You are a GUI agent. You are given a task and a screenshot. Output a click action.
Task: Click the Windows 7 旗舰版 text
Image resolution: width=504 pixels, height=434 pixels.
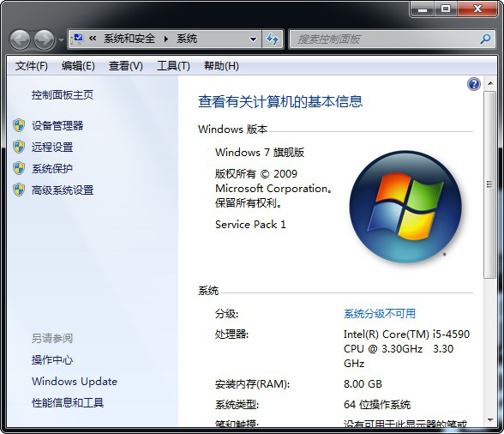coord(260,152)
